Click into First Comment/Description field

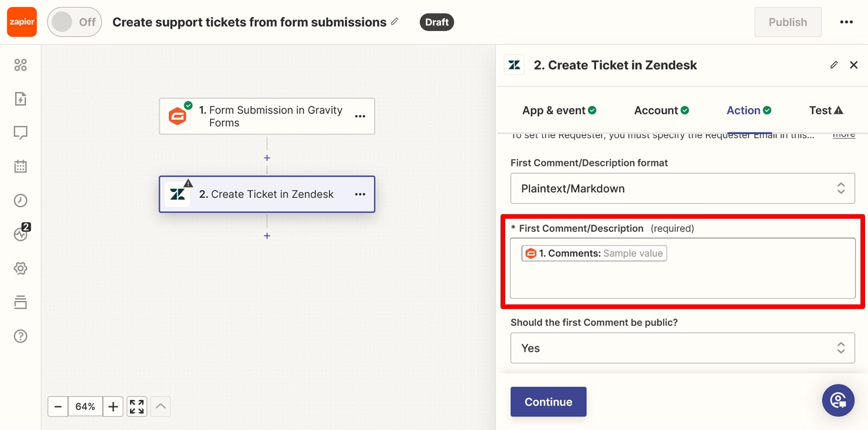[682, 268]
